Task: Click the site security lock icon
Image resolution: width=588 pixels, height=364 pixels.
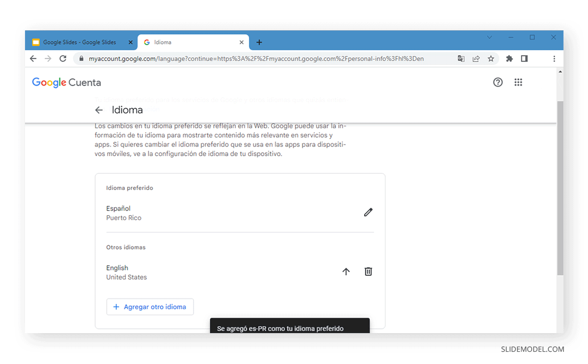Action: click(81, 58)
